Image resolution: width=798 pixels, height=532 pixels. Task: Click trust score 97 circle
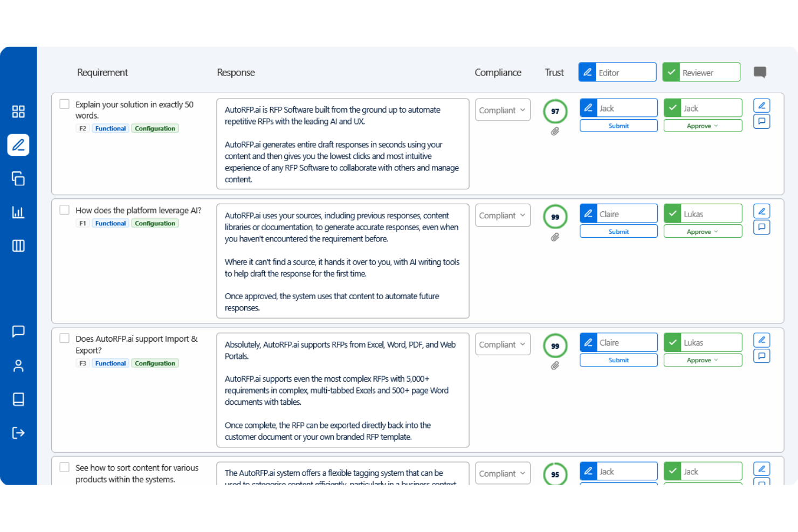coord(555,112)
